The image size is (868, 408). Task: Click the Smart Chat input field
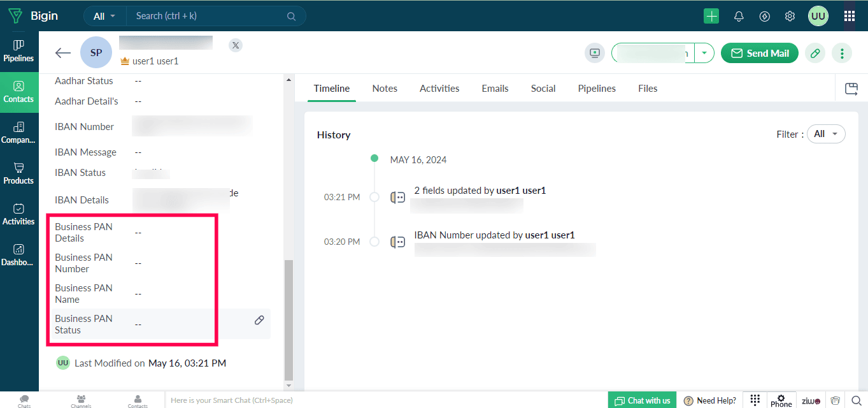point(386,400)
